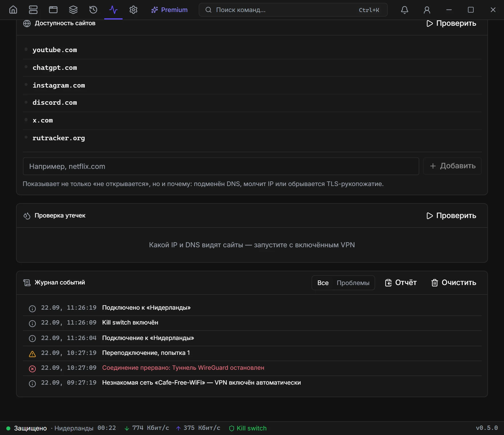The height and width of the screenshot is (435, 504).
Task: Select log entry Kill switch включён
Action: [x=252, y=323]
